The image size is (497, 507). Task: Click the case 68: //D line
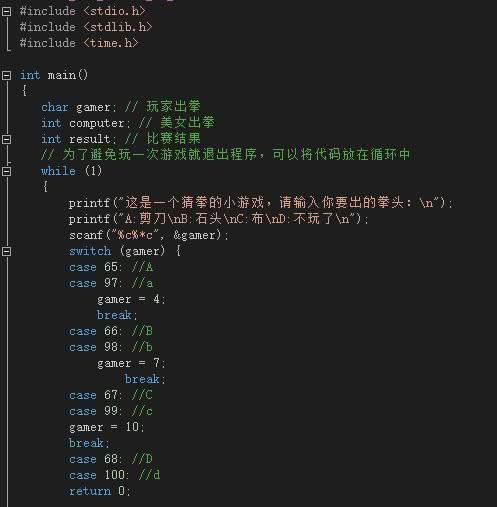click(x=111, y=459)
